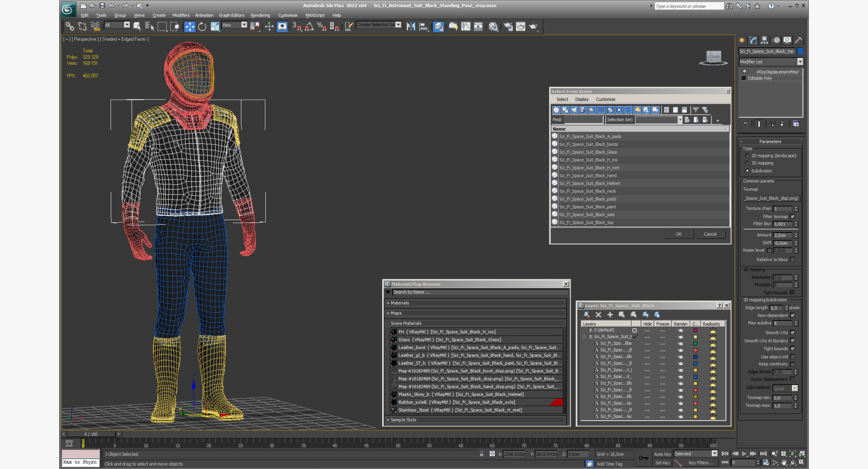Activate the Select and Uniform Scale tool
The height and width of the screenshot is (469, 868).
tap(215, 26)
